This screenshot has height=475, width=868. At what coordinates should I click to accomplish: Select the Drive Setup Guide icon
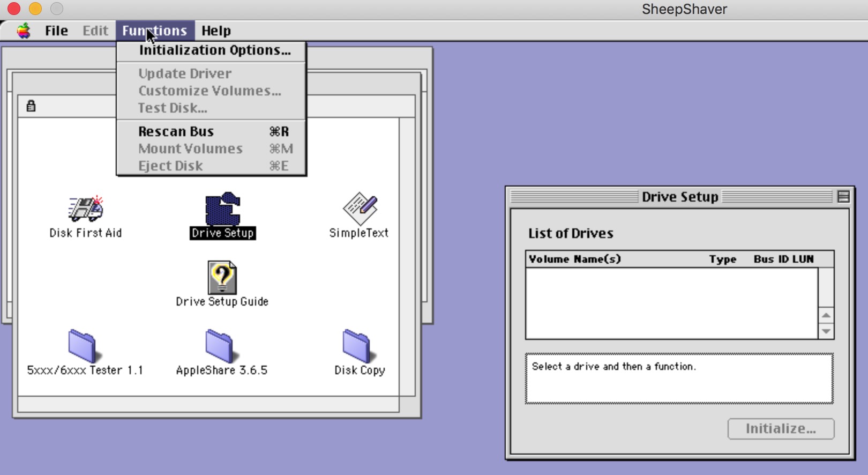point(222,277)
